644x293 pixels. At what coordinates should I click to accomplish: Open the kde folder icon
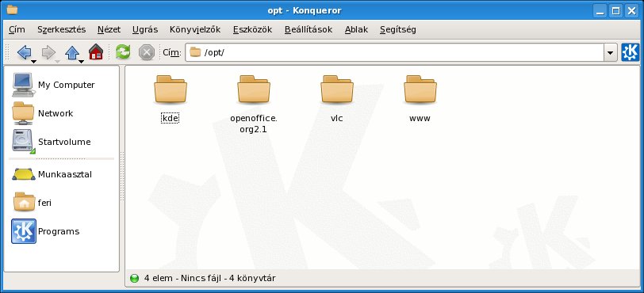pyautogui.click(x=171, y=89)
